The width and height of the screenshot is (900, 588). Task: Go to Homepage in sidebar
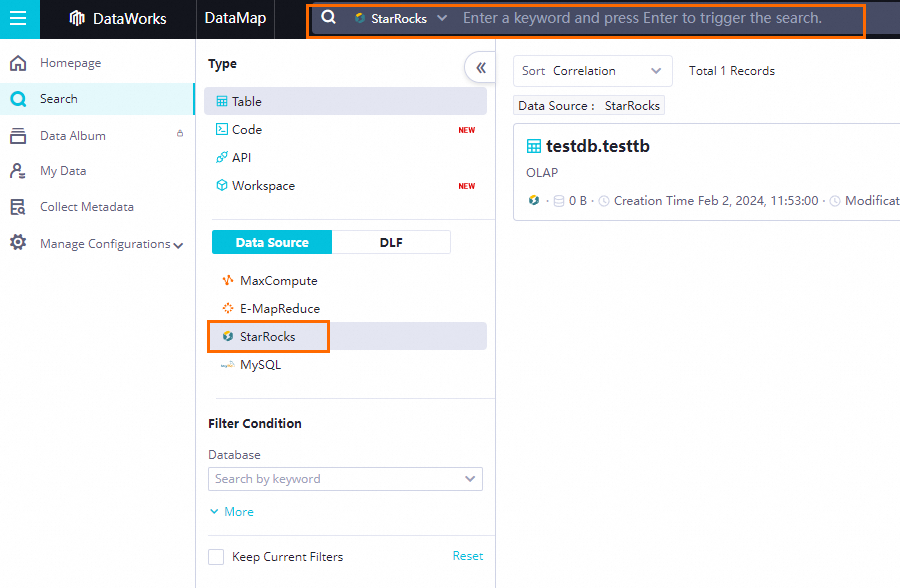click(71, 63)
